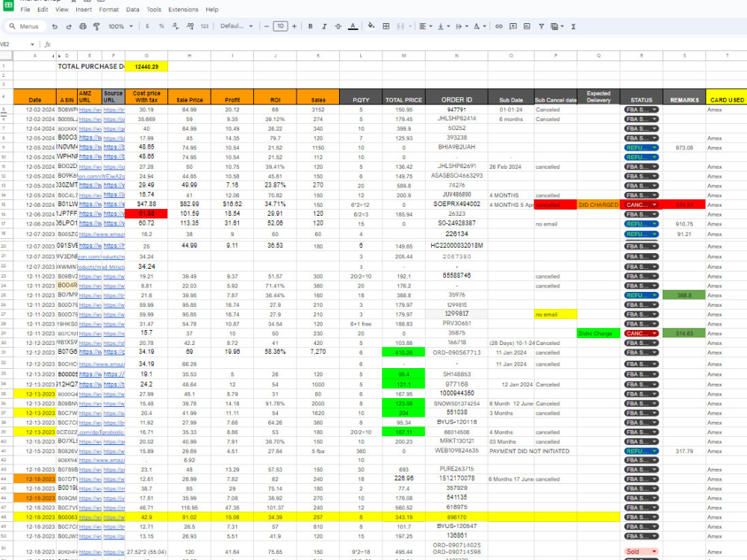
Task: Open the functions (sigma) menu
Action: tap(574, 27)
